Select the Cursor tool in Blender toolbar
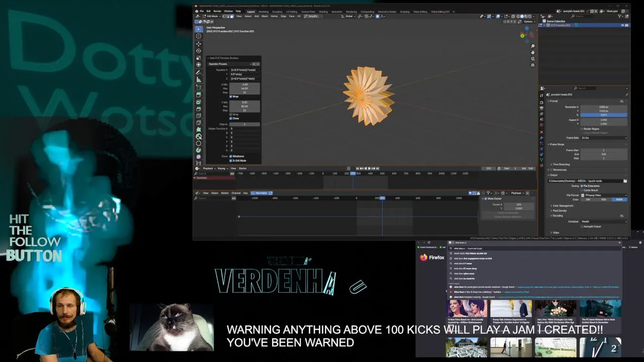This screenshot has height=362, width=644. coord(199,36)
